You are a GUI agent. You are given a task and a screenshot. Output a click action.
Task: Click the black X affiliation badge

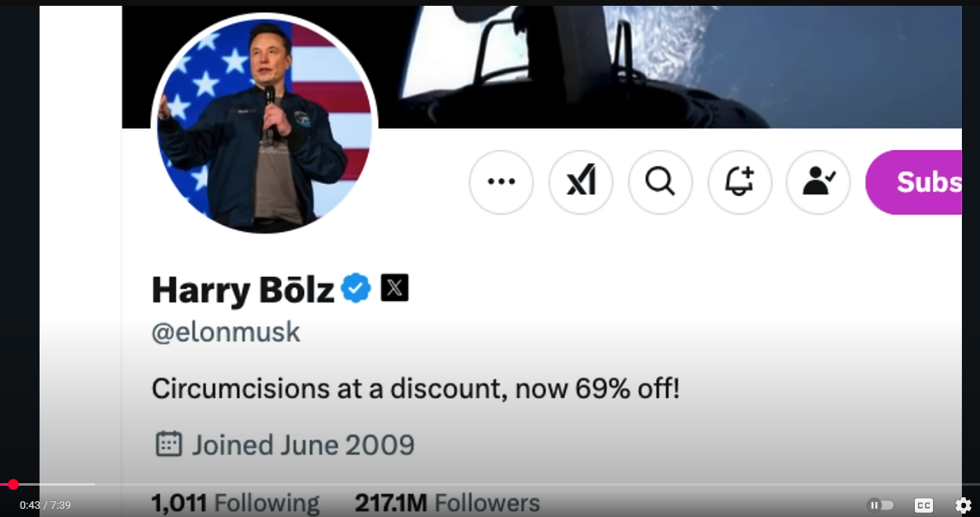(395, 288)
